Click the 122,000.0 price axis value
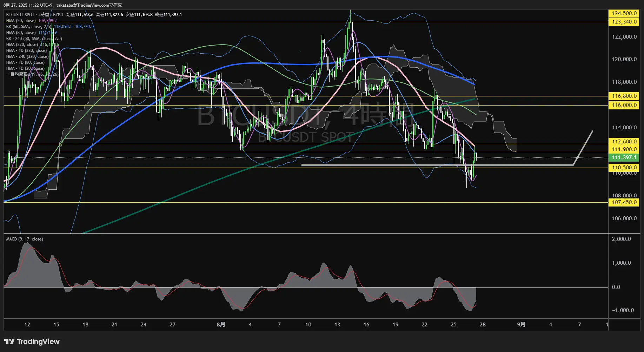 coord(624,37)
